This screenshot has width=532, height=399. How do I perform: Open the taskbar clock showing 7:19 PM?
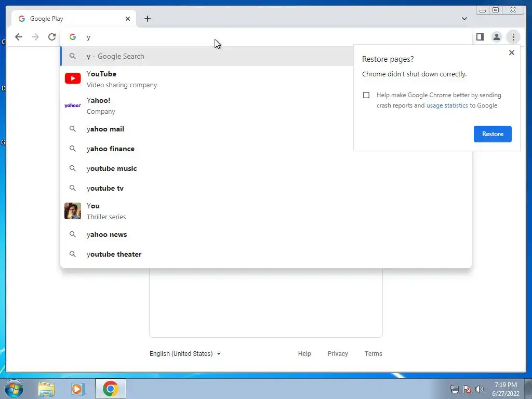click(x=506, y=389)
